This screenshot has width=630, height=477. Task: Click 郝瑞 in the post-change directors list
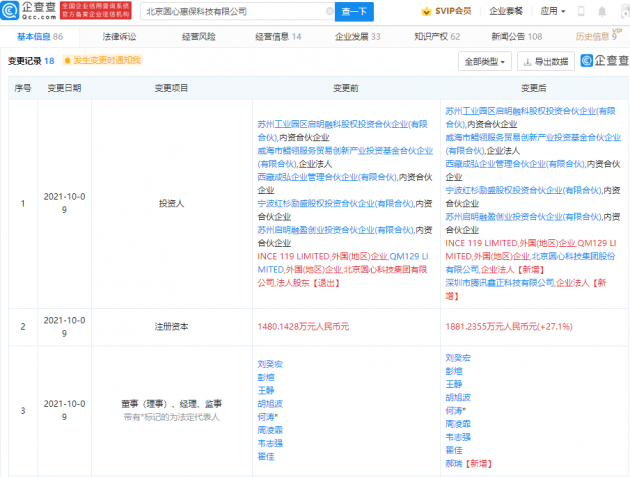(x=454, y=462)
